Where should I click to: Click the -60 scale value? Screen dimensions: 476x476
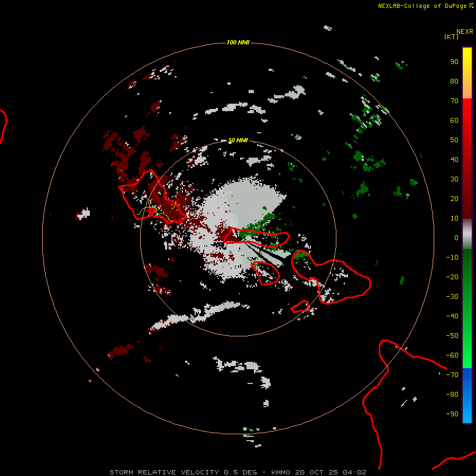452,355
